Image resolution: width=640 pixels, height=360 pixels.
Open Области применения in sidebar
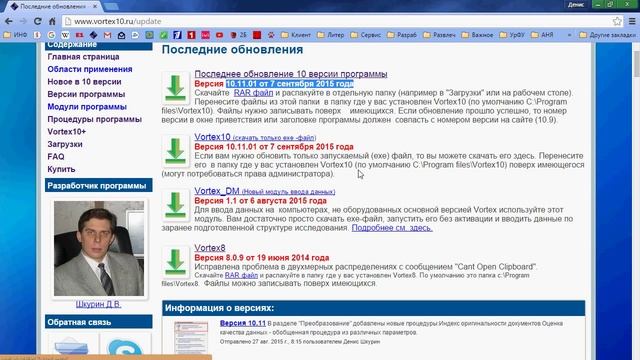coord(90,69)
